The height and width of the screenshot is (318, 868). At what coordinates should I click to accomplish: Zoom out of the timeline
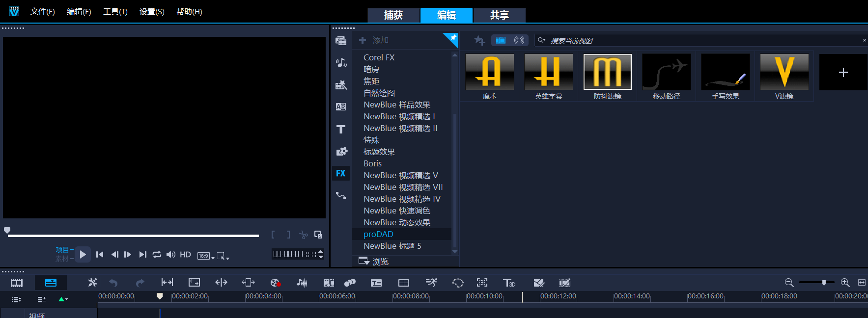pos(789,282)
